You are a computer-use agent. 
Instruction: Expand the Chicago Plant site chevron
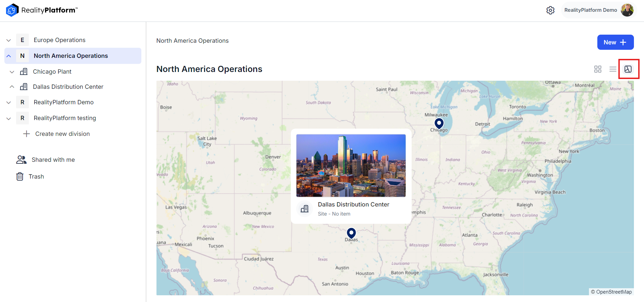(12, 72)
